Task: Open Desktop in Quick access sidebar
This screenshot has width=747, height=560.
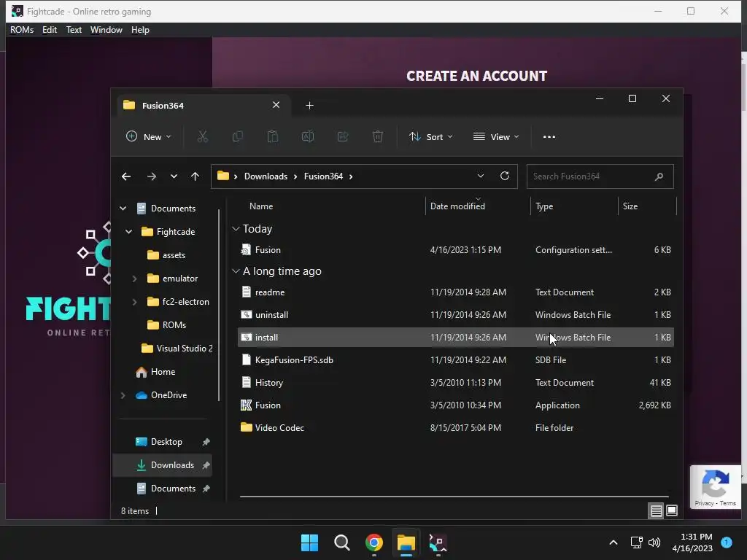Action: (163, 442)
